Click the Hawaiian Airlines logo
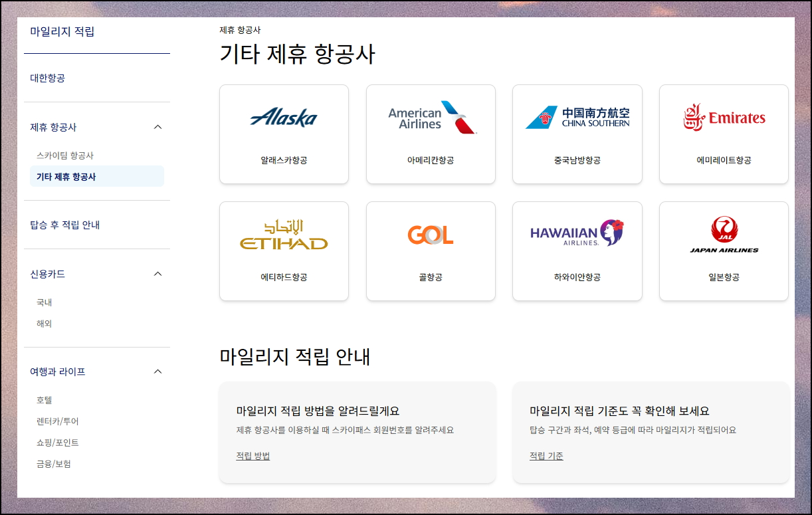This screenshot has height=515, width=812. click(x=577, y=233)
